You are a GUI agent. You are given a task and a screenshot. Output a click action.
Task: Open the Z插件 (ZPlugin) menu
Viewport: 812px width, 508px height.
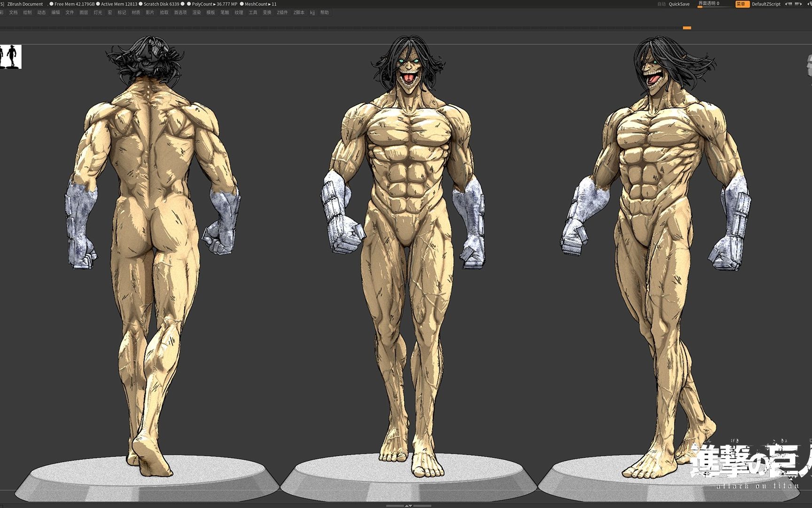click(x=282, y=13)
